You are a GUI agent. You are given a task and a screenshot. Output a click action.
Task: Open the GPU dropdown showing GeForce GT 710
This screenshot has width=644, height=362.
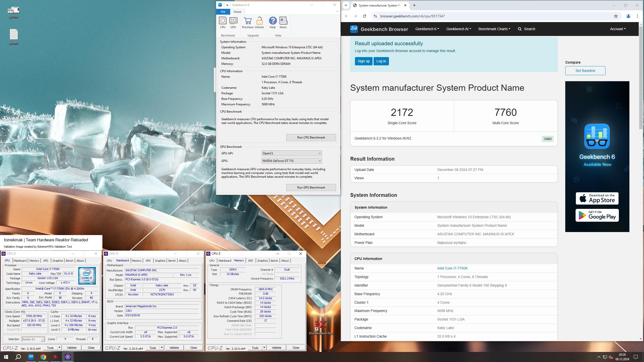292,161
